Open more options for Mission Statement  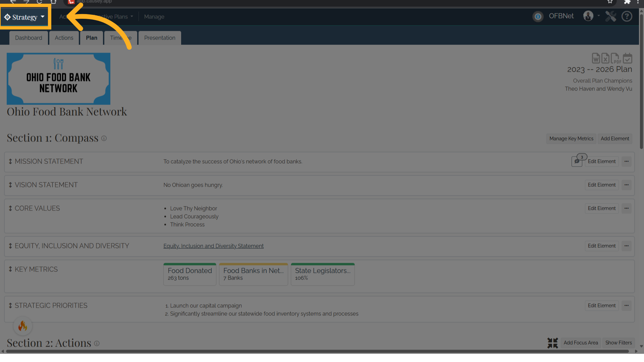coord(627,162)
